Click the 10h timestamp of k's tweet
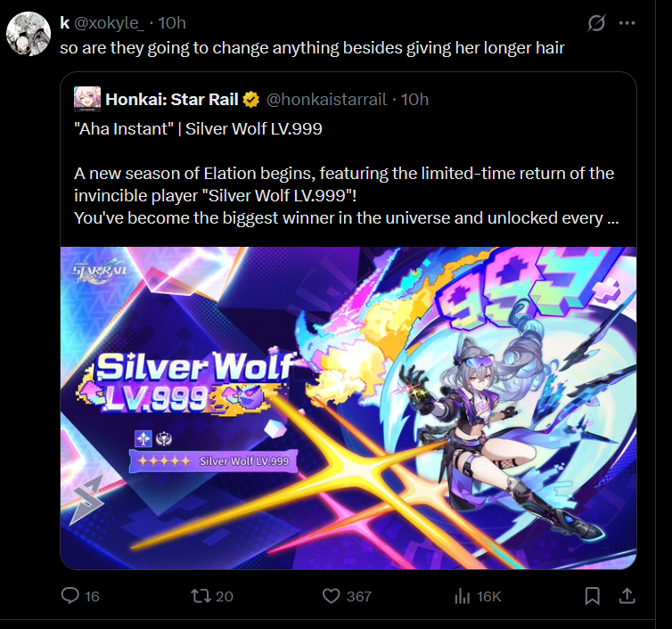672x629 pixels. point(172,22)
